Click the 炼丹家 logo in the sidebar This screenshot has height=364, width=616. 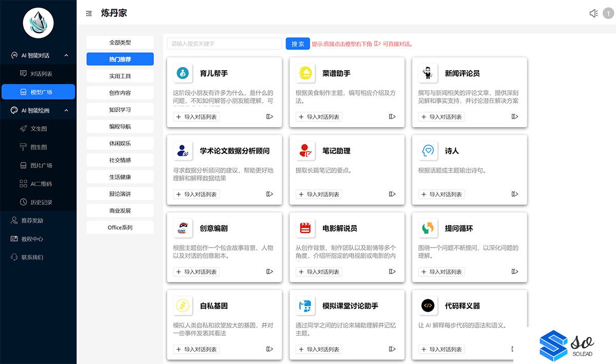point(38,24)
